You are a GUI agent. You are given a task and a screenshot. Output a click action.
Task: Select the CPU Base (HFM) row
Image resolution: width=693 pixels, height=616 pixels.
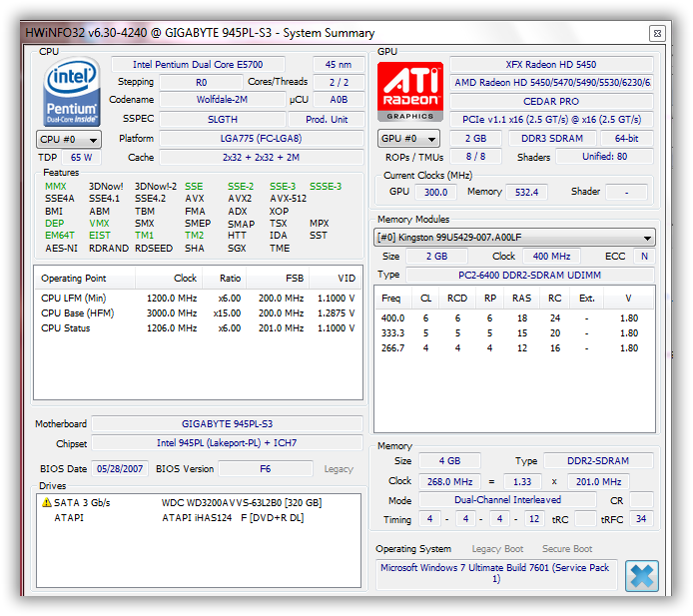click(198, 313)
